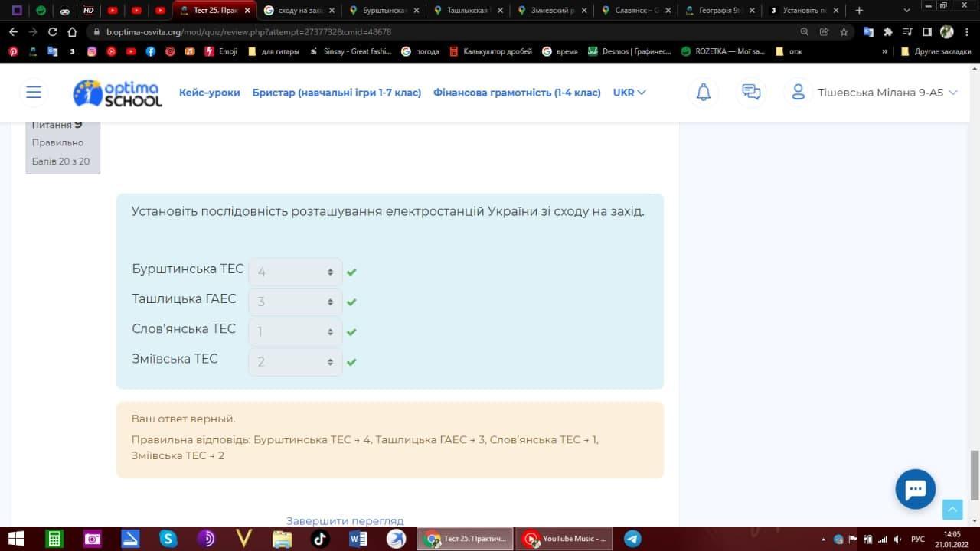The image size is (980, 551).
Task: Switch to the Ташлыкская maps tab
Action: 467,11
